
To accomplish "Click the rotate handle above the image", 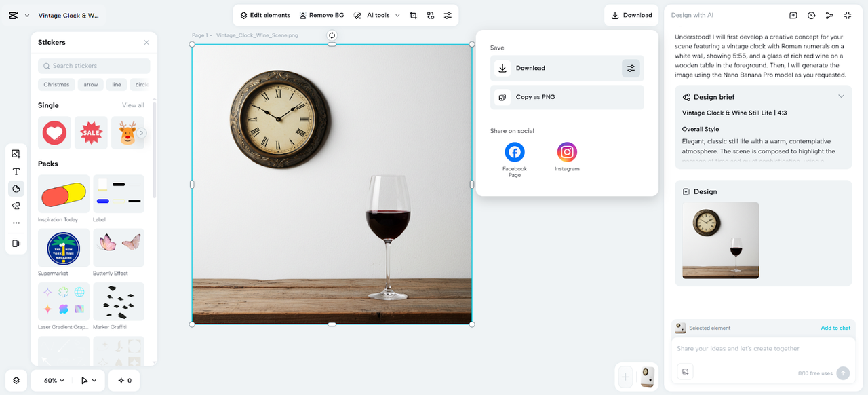I will click(332, 35).
